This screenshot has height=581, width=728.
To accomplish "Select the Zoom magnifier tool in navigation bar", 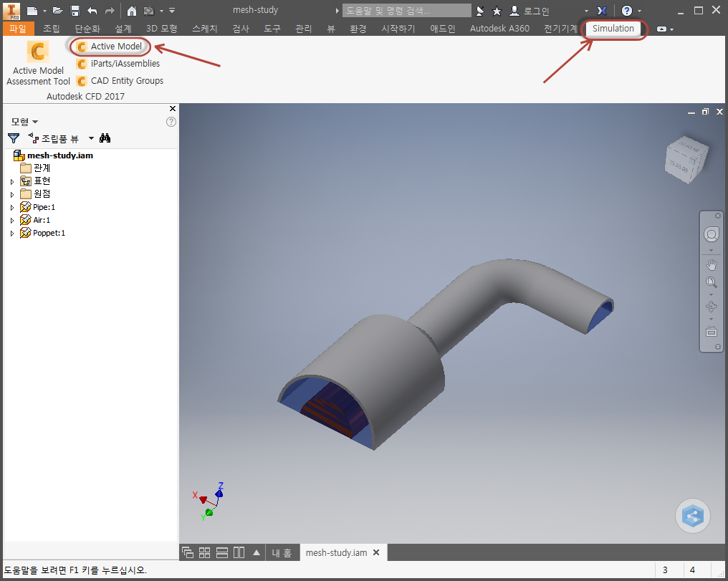I will (711, 282).
